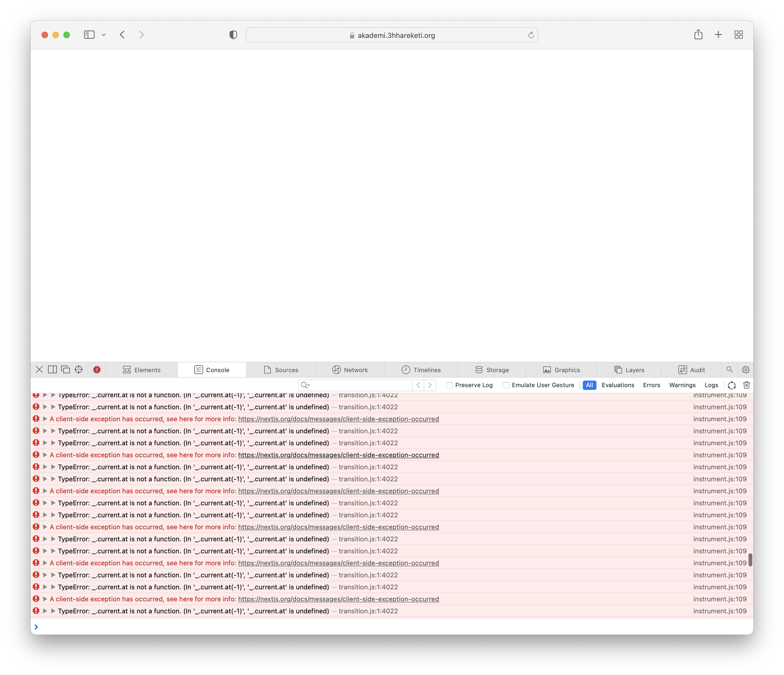
Task: Click the Warnings filter button
Action: tap(682, 385)
